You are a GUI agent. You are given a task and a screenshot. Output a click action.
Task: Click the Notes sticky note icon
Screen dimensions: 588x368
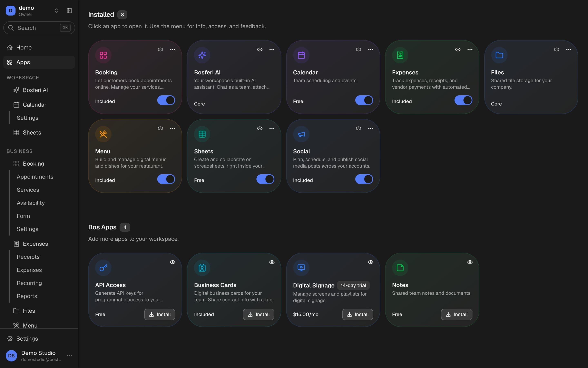[x=400, y=268]
